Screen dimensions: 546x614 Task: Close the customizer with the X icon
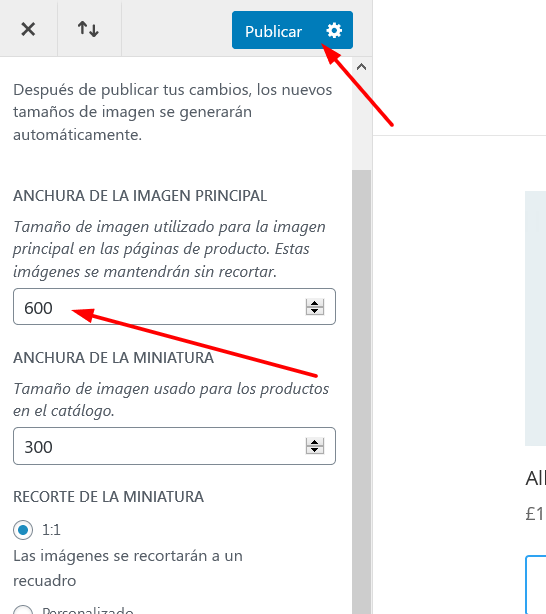click(x=28, y=29)
